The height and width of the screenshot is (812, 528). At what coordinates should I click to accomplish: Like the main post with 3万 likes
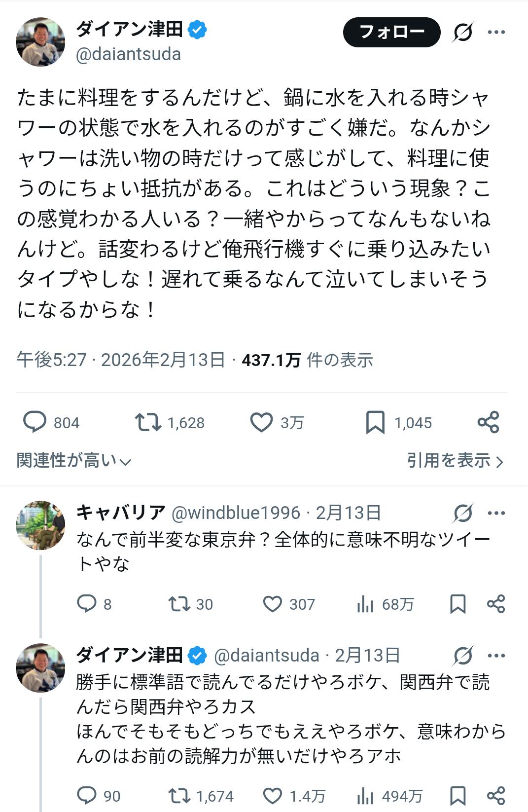(261, 423)
